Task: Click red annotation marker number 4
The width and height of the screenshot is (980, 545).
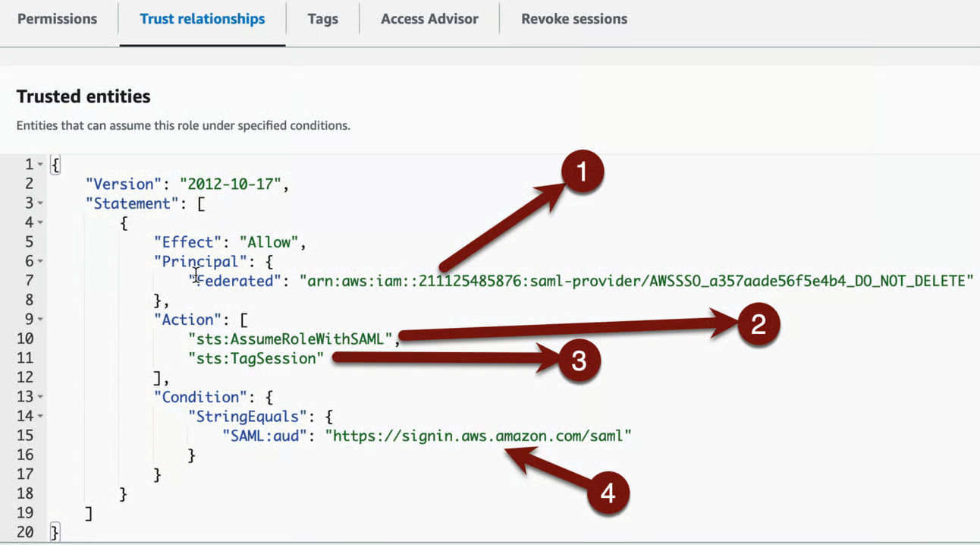Action: [608, 494]
